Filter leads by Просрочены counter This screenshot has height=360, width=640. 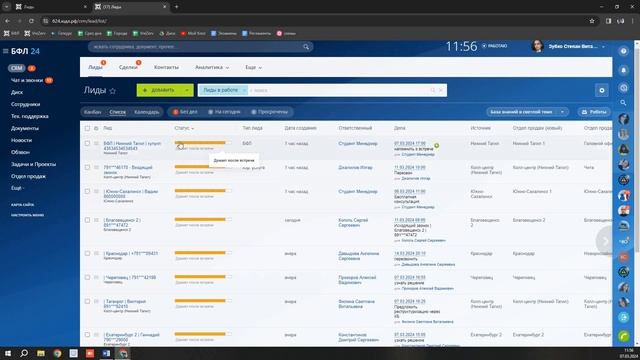[269, 112]
